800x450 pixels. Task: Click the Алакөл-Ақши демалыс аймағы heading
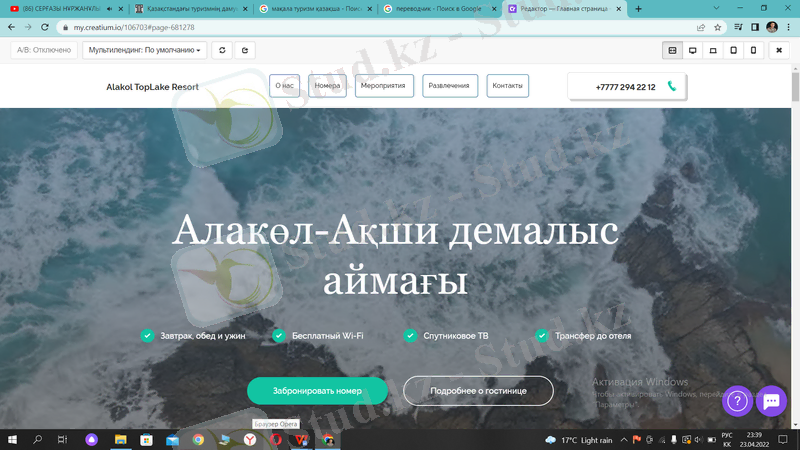pos(395,255)
